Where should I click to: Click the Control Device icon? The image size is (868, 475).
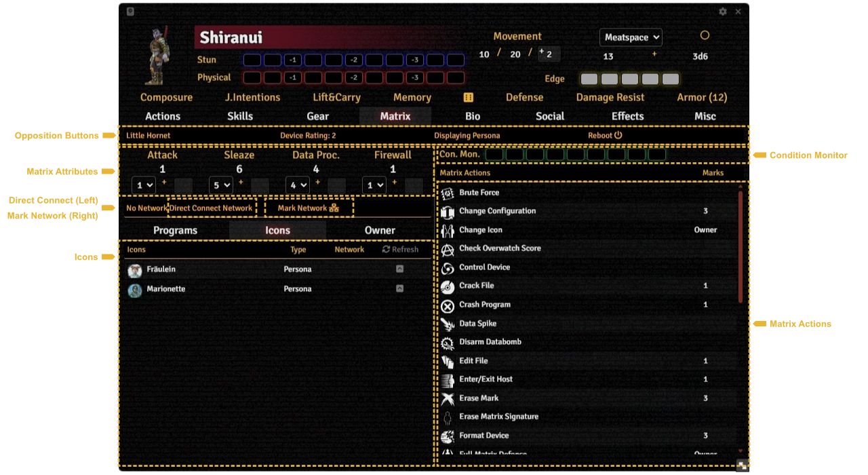(448, 268)
